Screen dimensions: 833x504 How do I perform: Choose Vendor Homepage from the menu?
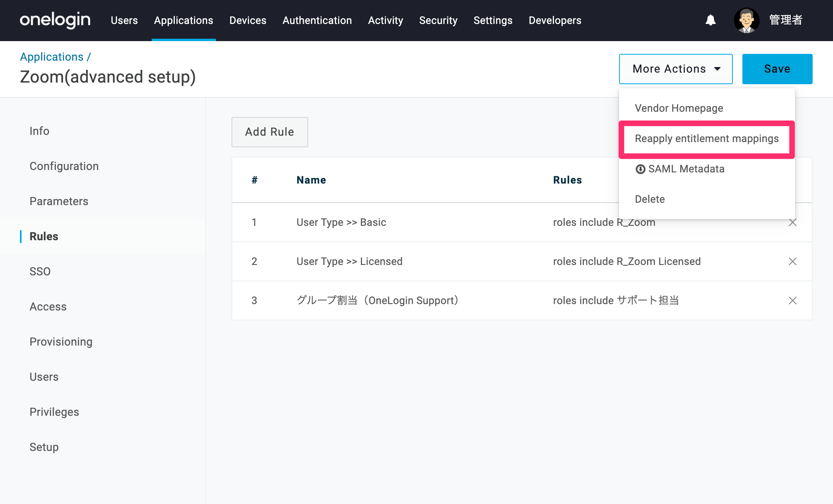679,108
